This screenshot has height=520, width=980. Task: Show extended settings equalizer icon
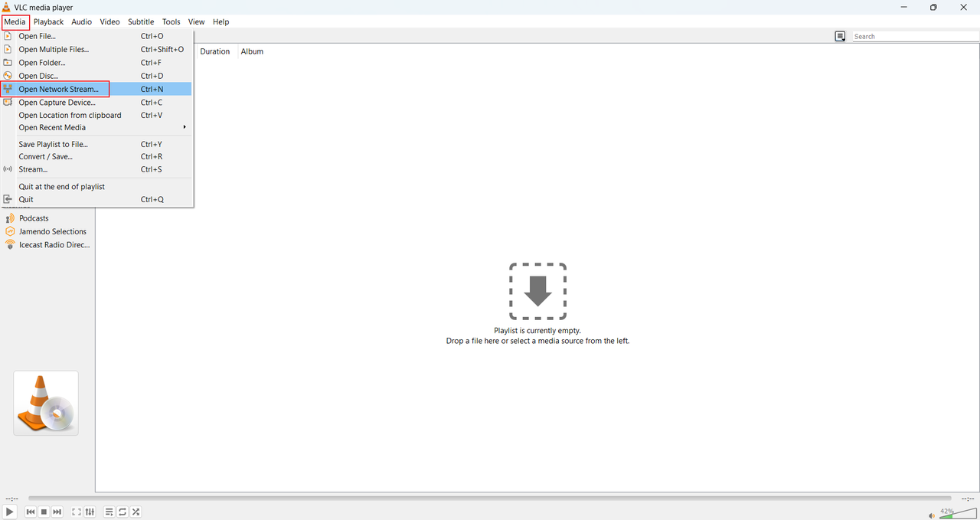(90, 512)
